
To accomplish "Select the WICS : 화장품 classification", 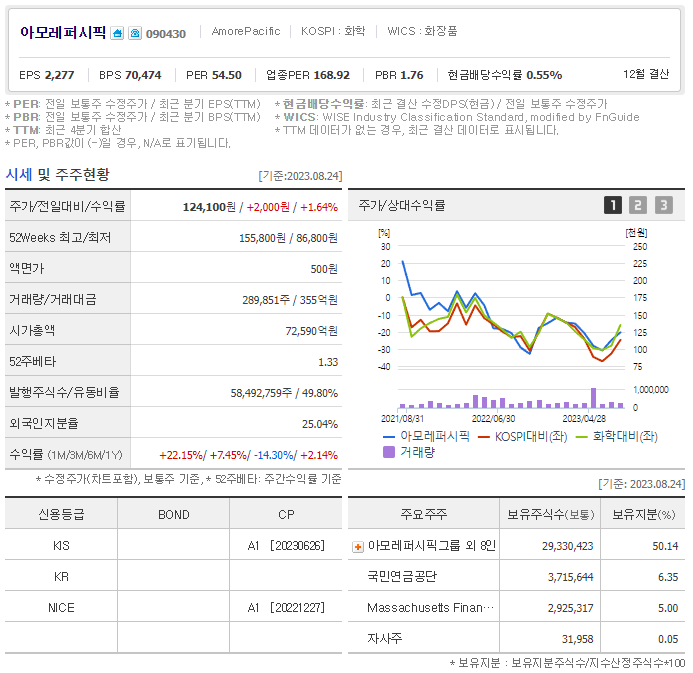I will [x=422, y=31].
